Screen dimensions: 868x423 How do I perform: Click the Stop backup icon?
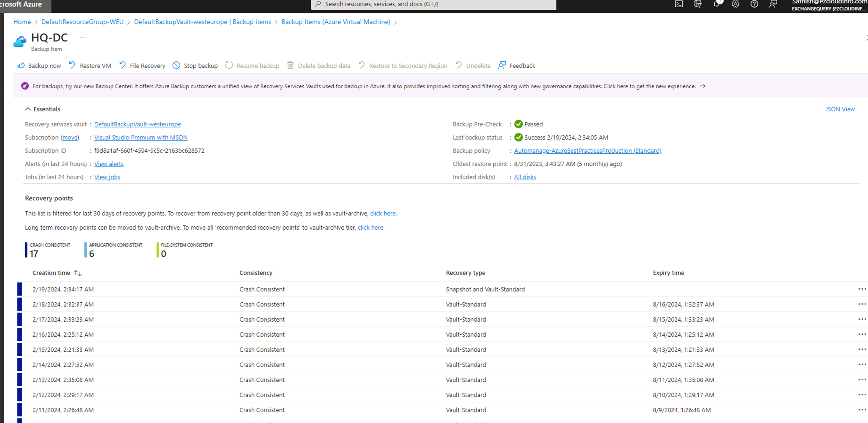point(176,65)
